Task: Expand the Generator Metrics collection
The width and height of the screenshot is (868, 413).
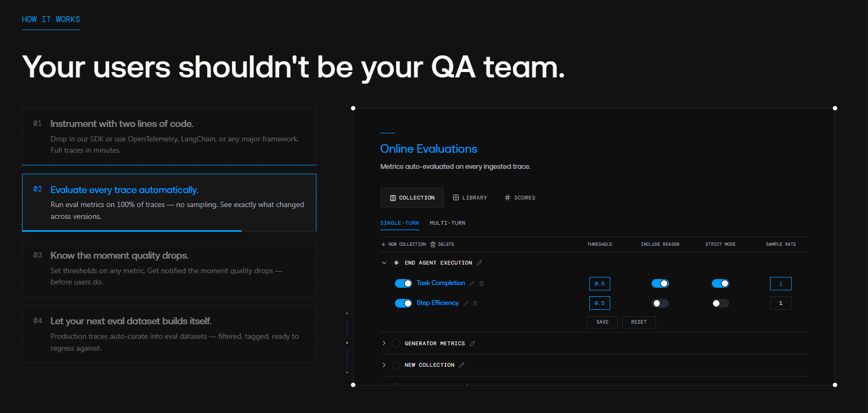Action: click(384, 344)
